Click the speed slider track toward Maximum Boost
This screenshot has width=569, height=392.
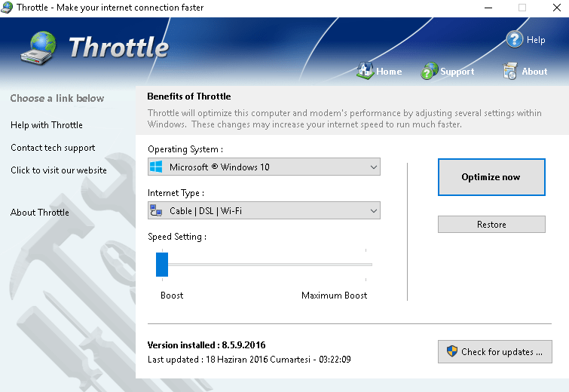coord(270,265)
